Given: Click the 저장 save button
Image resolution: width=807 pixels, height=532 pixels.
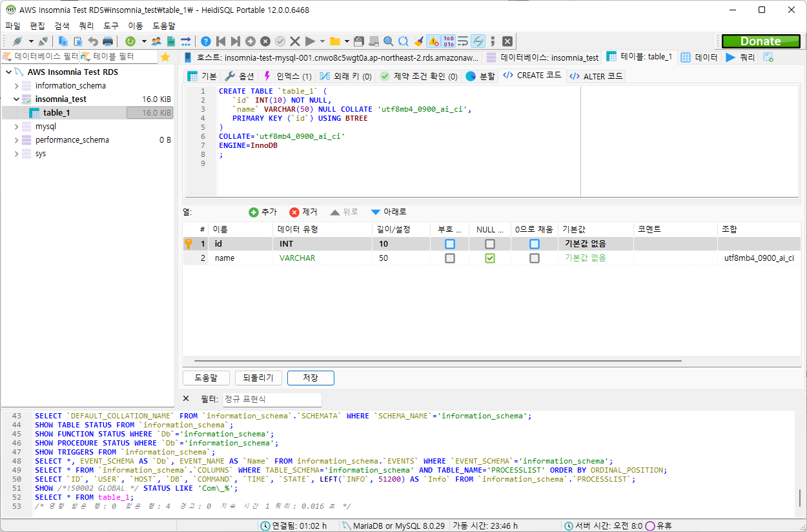Looking at the screenshot, I should pos(311,378).
